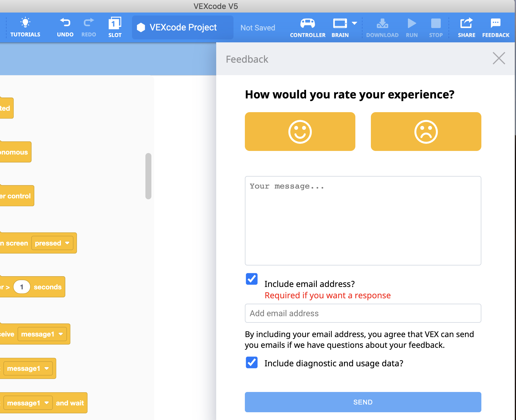Open the 'pressed' dropdown on screen block

[67, 243]
